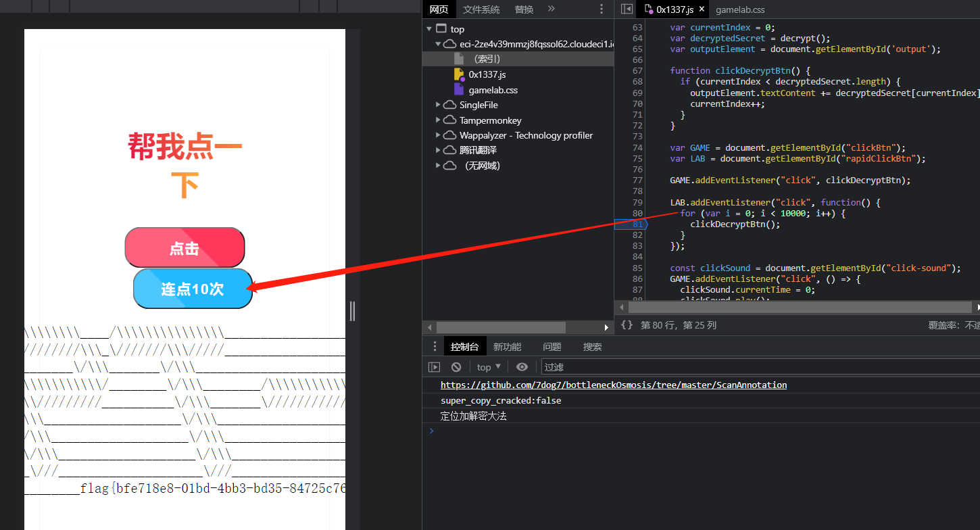Open the console drawer three-dot menu

(x=435, y=347)
